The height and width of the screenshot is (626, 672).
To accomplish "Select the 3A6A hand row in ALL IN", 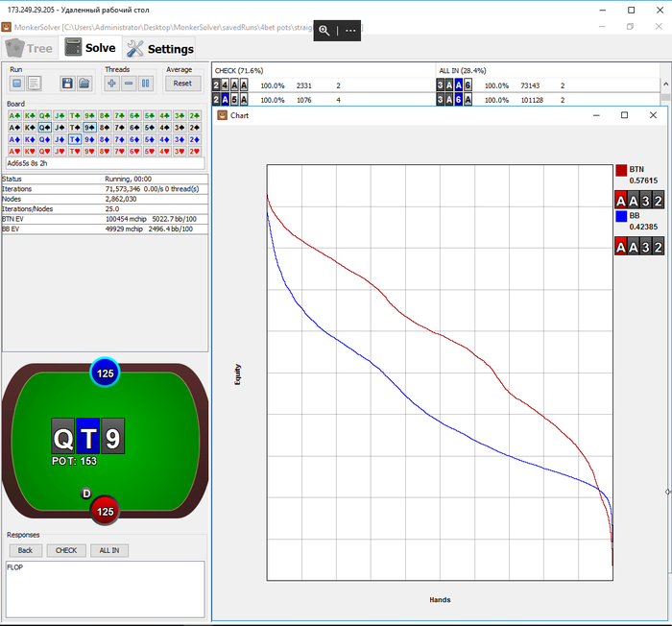I will pos(548,100).
